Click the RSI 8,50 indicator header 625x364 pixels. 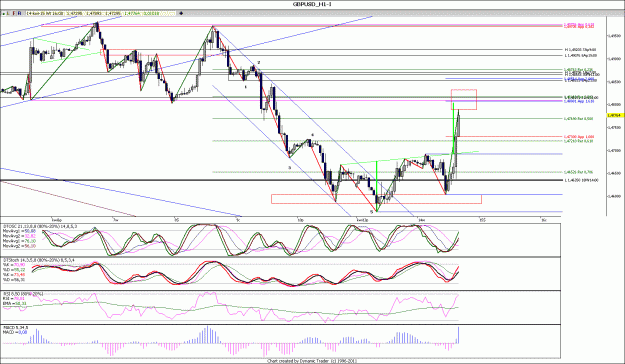click(x=23, y=294)
